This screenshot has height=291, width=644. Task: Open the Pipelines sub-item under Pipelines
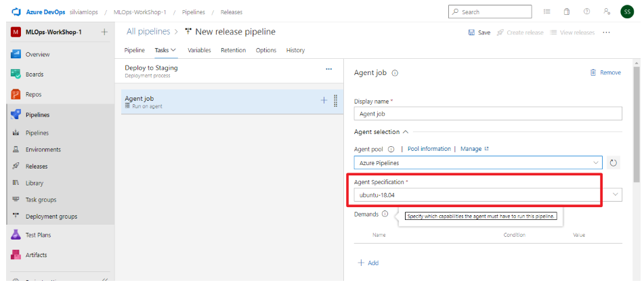pyautogui.click(x=37, y=133)
